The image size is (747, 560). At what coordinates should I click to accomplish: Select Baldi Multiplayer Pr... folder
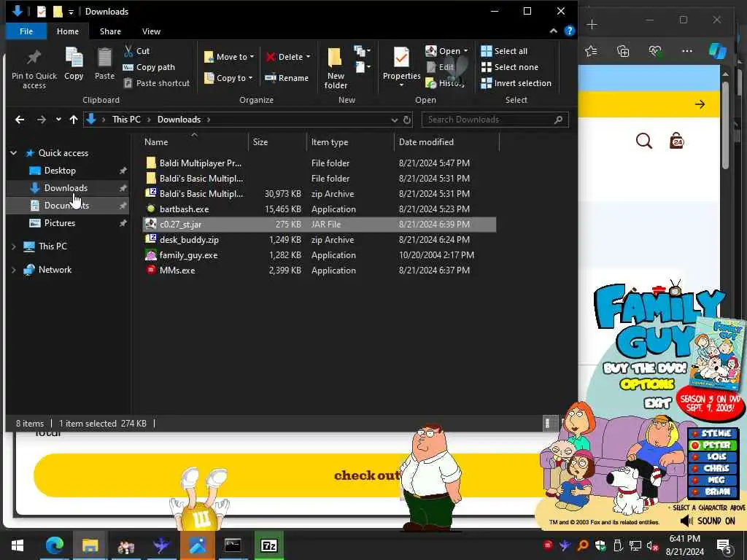[x=200, y=163]
